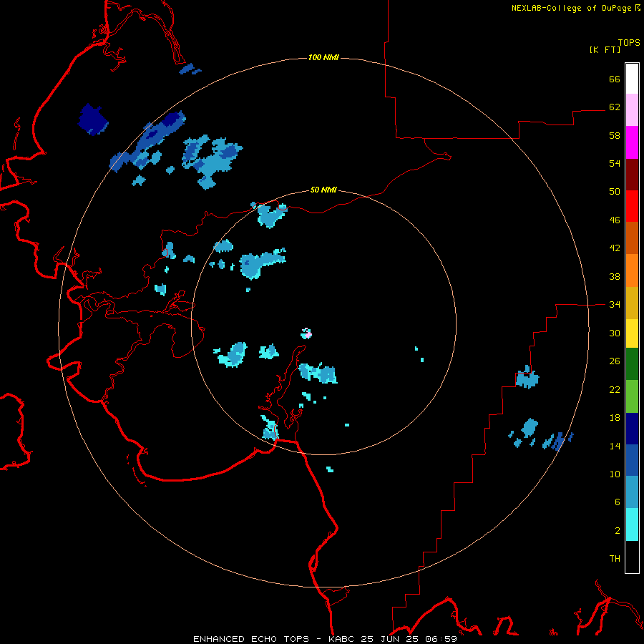Click the 50 NMI range ring label

click(x=323, y=190)
